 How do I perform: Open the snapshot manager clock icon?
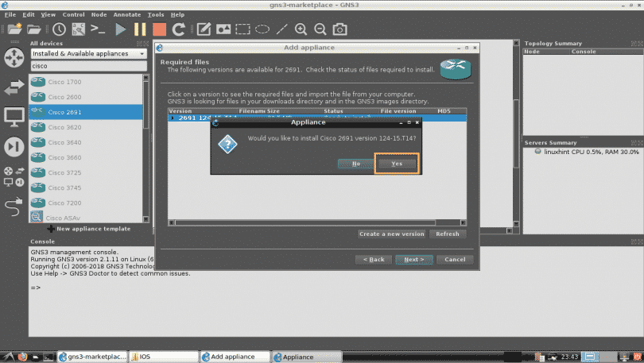(x=59, y=29)
